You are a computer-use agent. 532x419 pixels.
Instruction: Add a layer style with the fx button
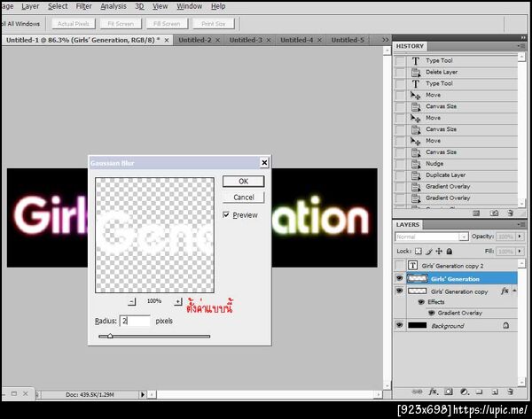click(x=434, y=392)
